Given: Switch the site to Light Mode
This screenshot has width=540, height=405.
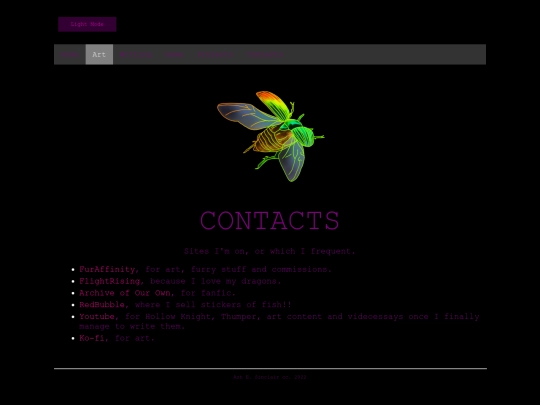Looking at the screenshot, I should tap(87, 24).
